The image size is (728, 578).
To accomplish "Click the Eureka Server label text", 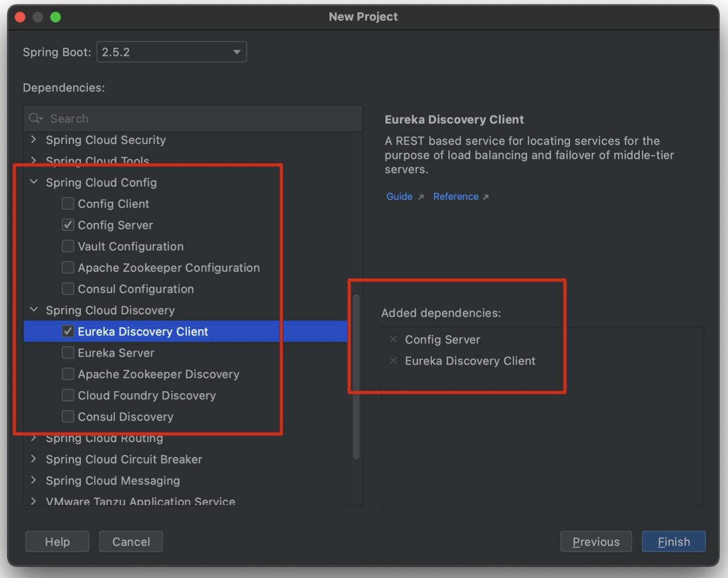I will [116, 353].
